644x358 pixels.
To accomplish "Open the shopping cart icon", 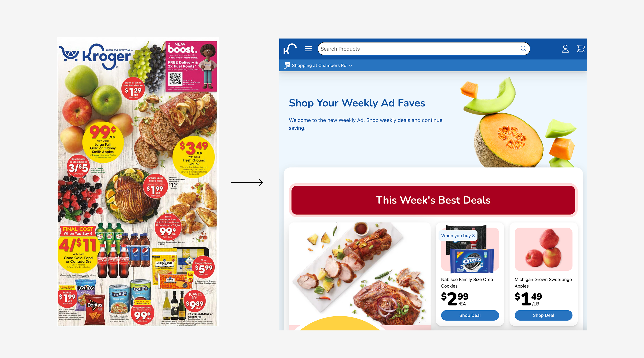I will pos(581,49).
